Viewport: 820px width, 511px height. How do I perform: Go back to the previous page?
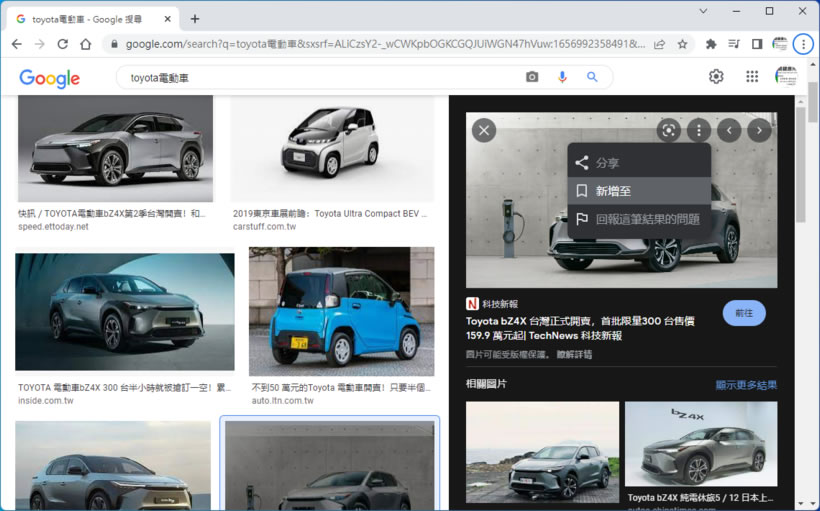[x=17, y=44]
